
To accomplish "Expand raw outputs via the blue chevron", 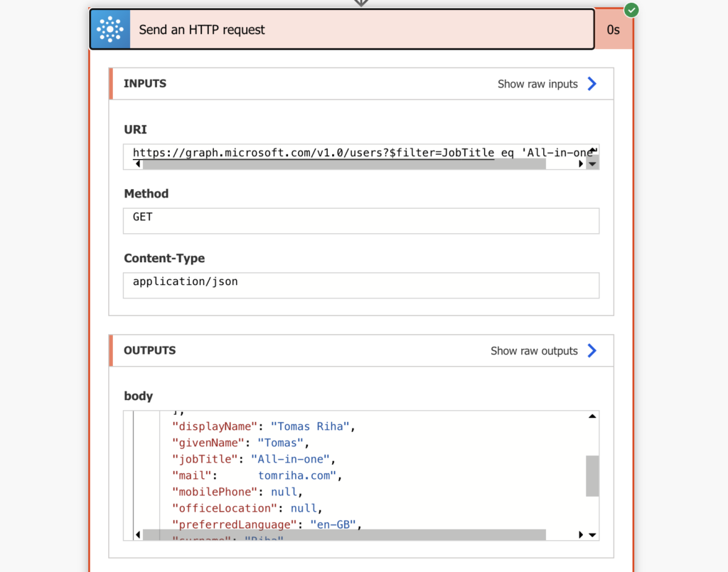I will click(592, 351).
